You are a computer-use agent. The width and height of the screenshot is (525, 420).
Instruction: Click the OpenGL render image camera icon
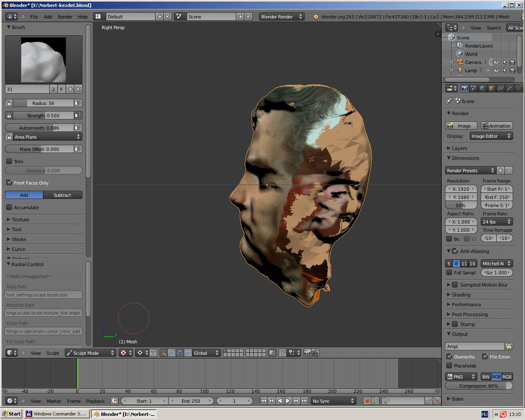[x=307, y=353]
